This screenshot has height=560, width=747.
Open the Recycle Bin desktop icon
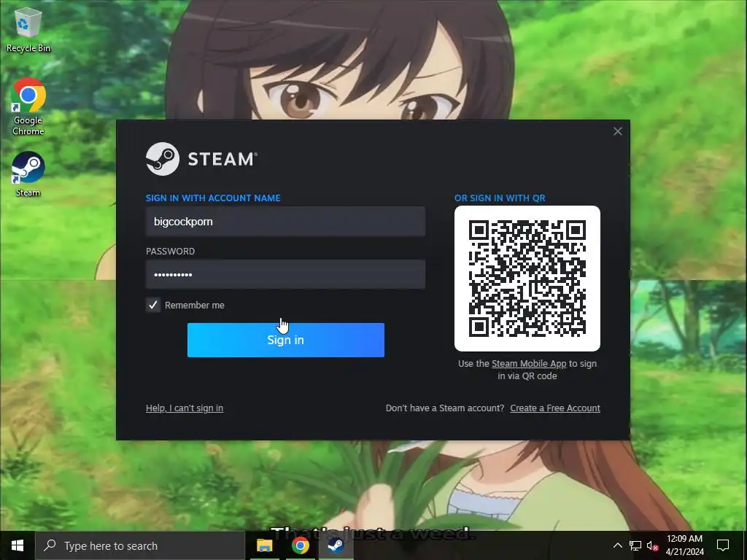28,29
